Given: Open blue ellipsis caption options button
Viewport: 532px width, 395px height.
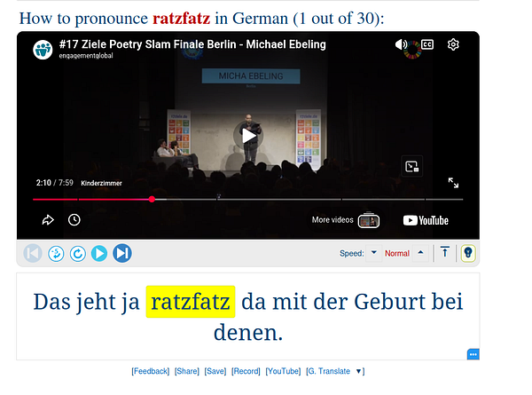Looking at the screenshot, I should (473, 354).
